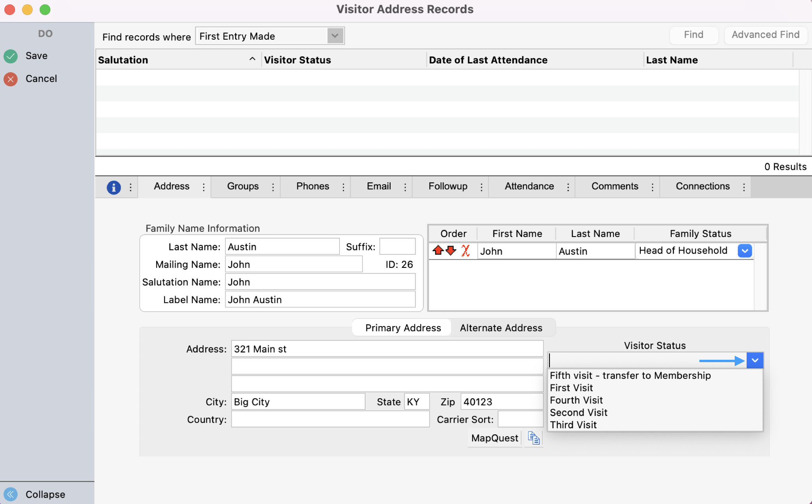Image resolution: width=812 pixels, height=504 pixels.
Task: Switch to the Phones tab
Action: (x=312, y=186)
